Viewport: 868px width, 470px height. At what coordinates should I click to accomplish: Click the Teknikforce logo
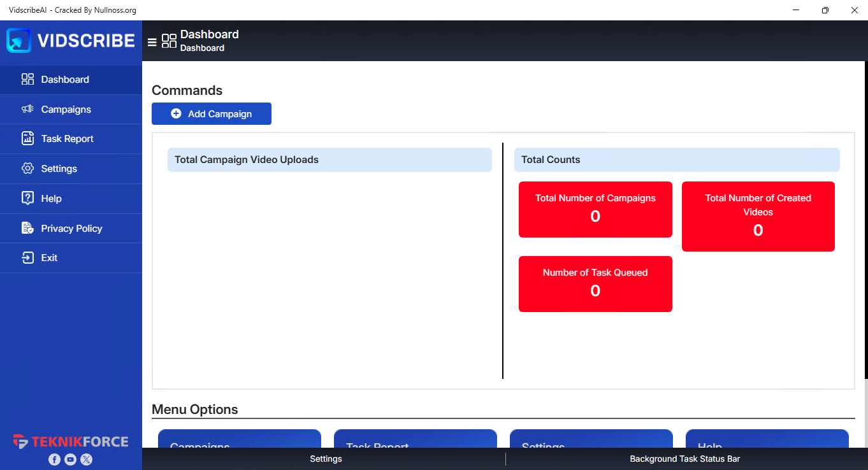pyautogui.click(x=71, y=442)
